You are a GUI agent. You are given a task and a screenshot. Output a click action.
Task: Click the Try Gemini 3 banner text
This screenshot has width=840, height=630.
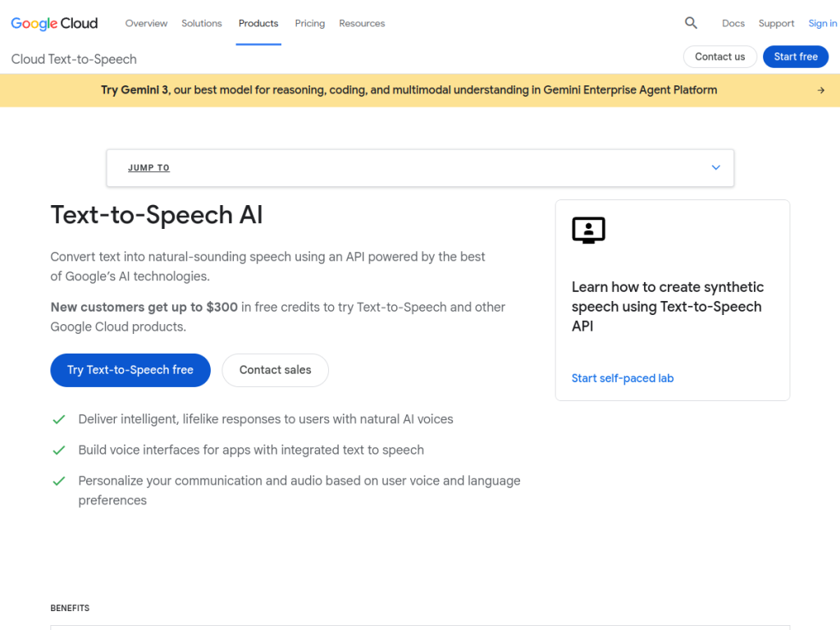409,90
